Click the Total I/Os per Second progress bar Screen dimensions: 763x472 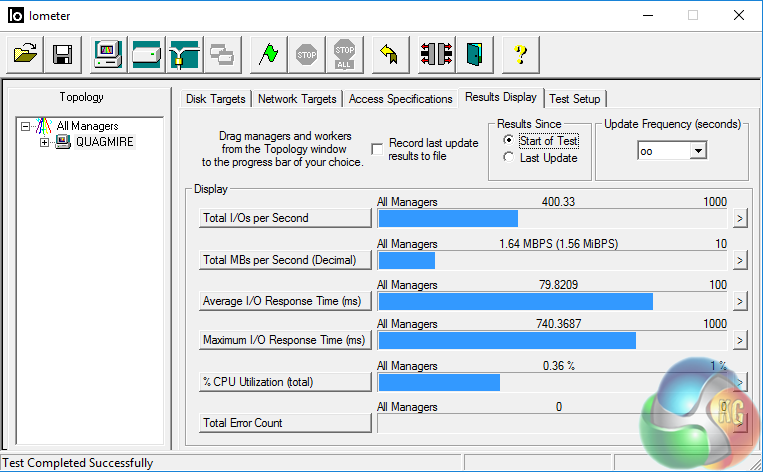(552, 219)
